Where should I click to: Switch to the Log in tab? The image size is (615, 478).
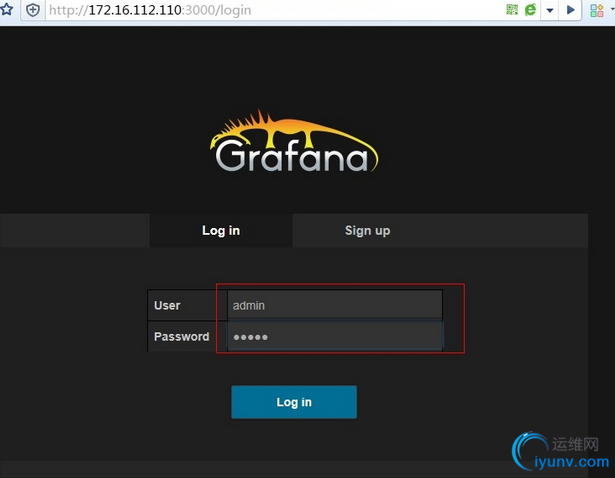tap(221, 231)
